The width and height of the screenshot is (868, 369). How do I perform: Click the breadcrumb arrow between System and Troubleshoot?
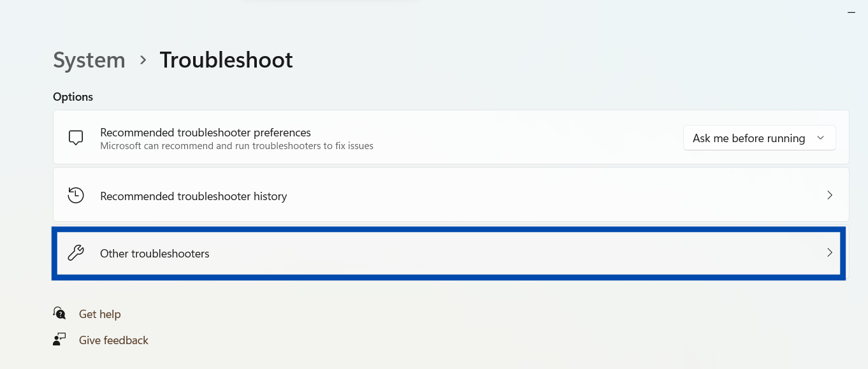pyautogui.click(x=143, y=60)
